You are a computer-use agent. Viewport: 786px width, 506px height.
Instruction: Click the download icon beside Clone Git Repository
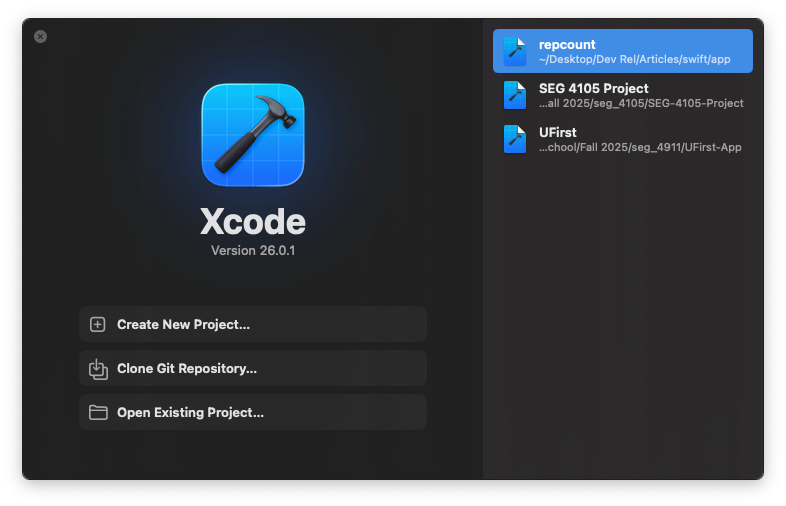point(98,369)
